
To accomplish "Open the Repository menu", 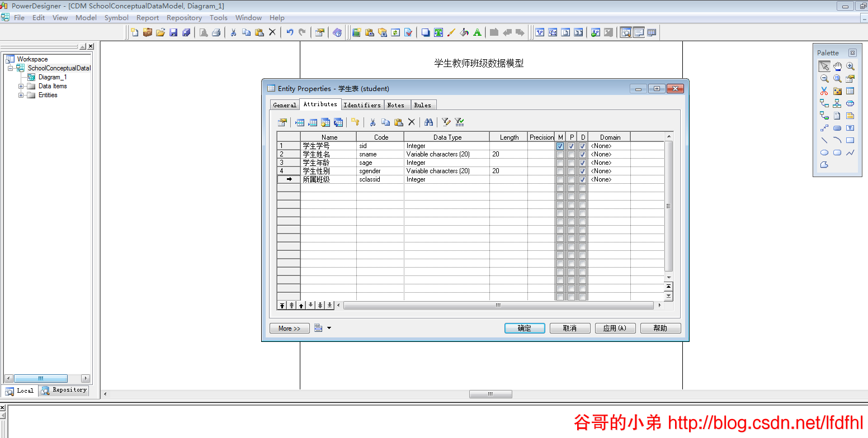I will (184, 17).
